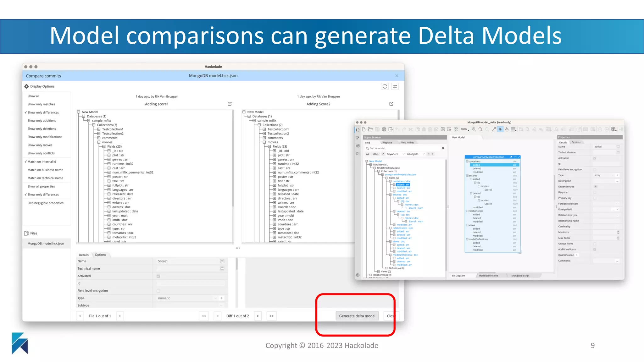Toggle Required checkbox in delta Properties panel
This screenshot has width=644, height=362.
[595, 192]
